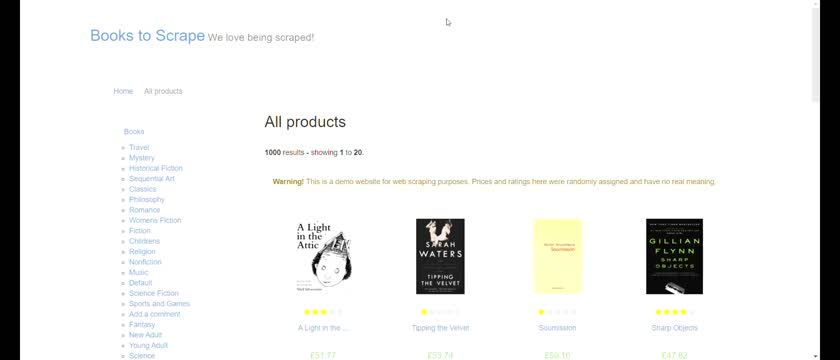Open the Tipping the Velvet title link
This screenshot has width=840, height=360.
(440, 328)
